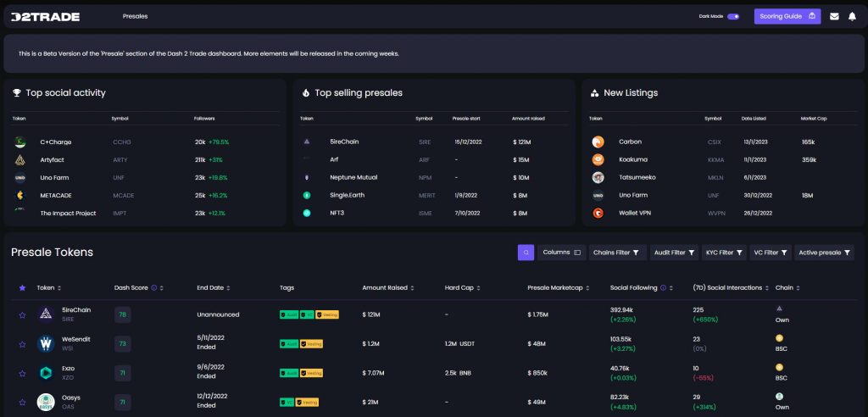Click the METACADE token logo

coord(20,196)
